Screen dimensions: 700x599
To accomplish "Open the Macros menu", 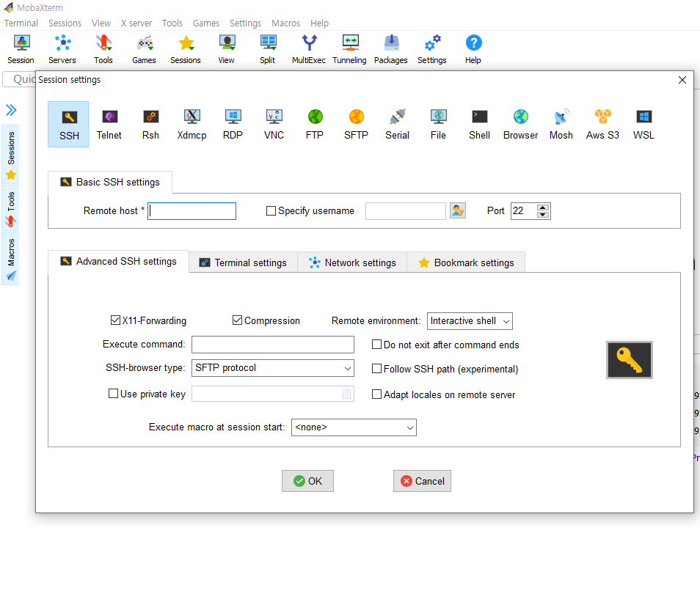I will coord(285,23).
